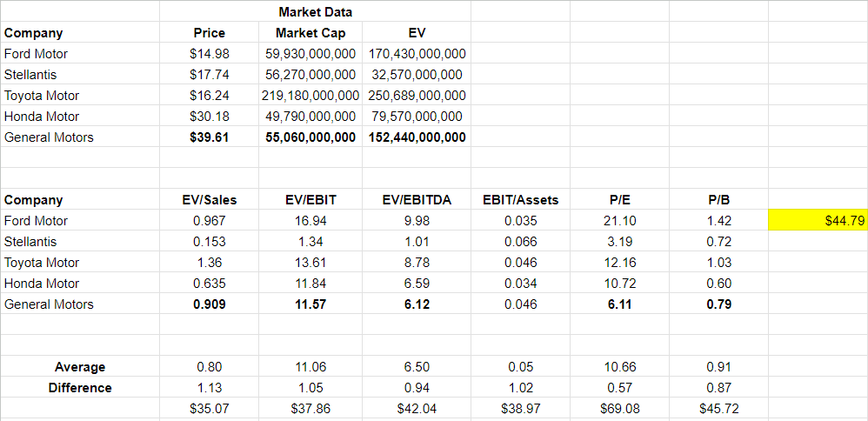Select the EV/EBITDA column header

pos(417,200)
